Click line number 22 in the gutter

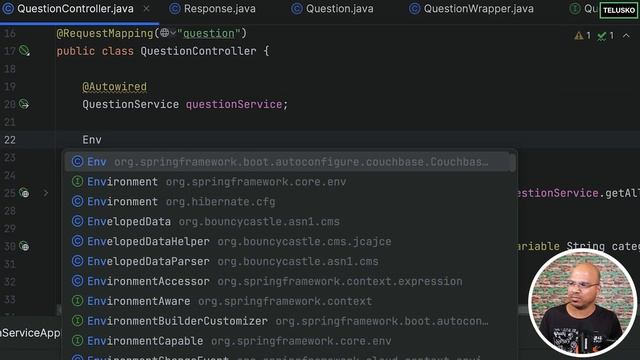click(10, 140)
